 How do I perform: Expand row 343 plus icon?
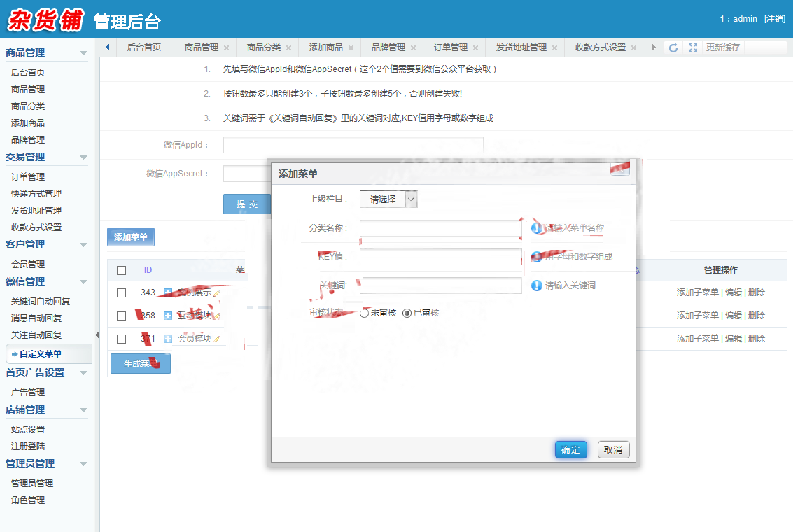[x=168, y=293]
